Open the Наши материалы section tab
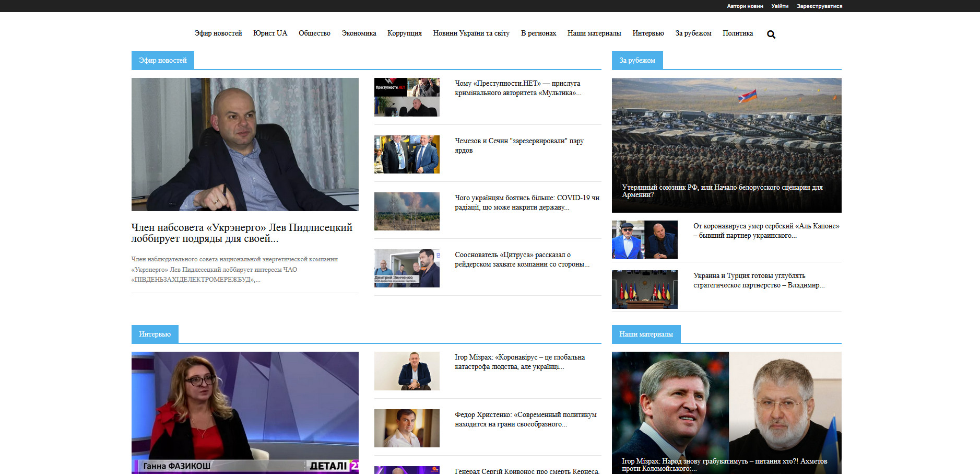Screen dimensions: 980x474 [646, 334]
